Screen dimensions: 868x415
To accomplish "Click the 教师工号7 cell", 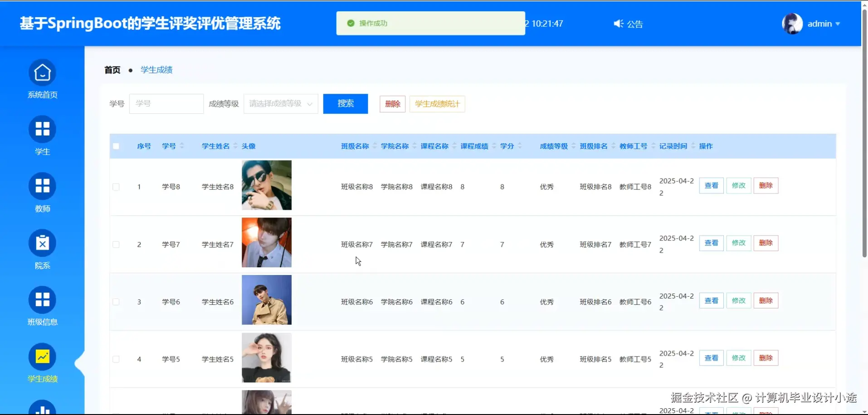I will click(635, 245).
